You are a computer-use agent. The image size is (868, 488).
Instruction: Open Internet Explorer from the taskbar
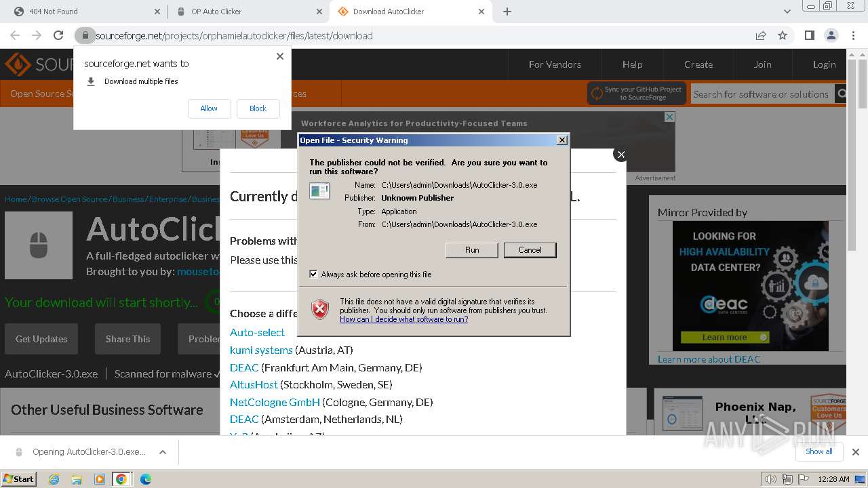click(x=54, y=479)
